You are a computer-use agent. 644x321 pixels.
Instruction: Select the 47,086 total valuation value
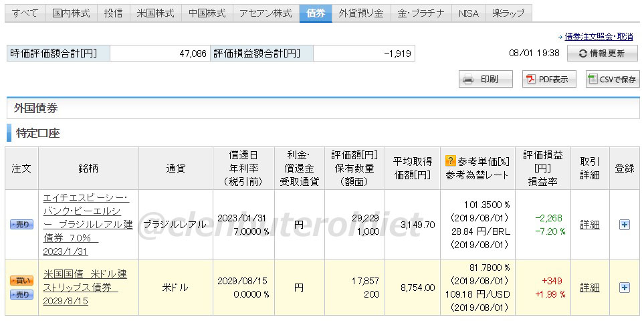pos(193,53)
